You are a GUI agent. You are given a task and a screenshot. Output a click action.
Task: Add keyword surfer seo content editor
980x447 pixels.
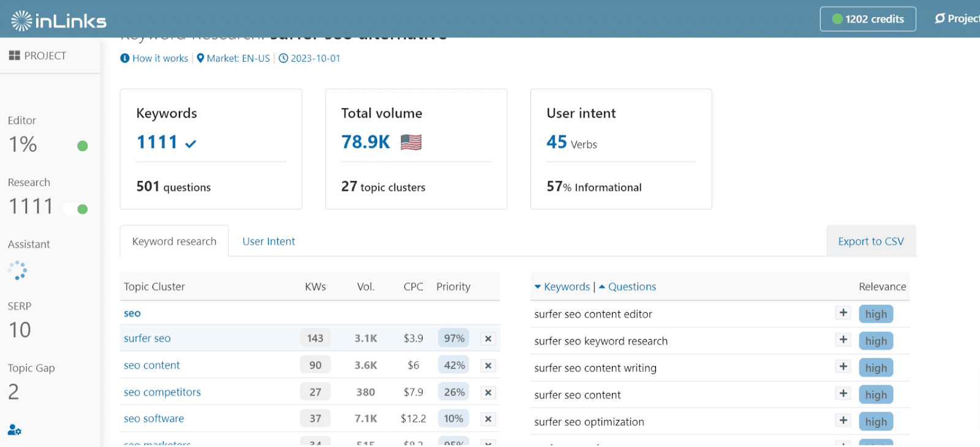click(843, 313)
